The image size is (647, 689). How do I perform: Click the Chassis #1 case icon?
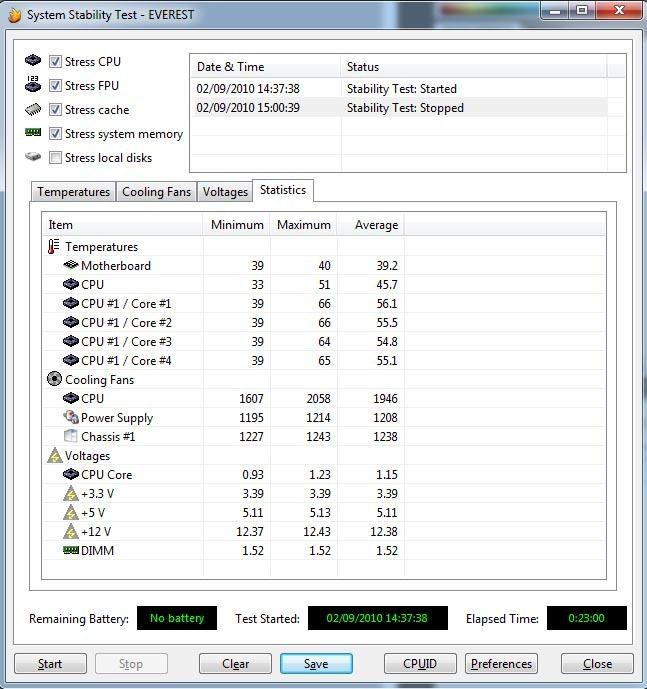pyautogui.click(x=71, y=435)
